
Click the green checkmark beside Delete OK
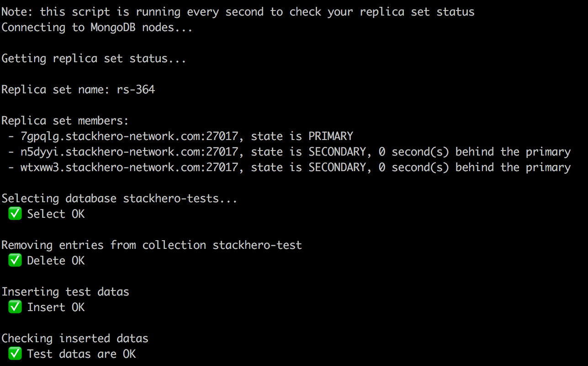point(15,261)
